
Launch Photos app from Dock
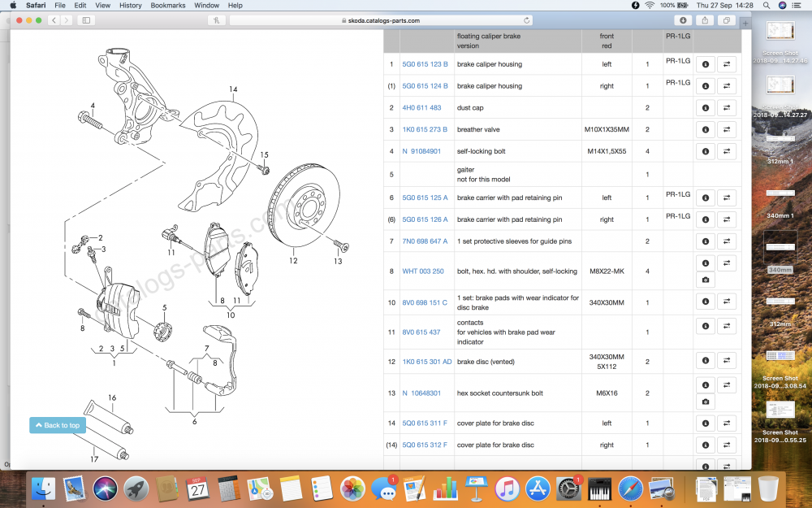353,488
